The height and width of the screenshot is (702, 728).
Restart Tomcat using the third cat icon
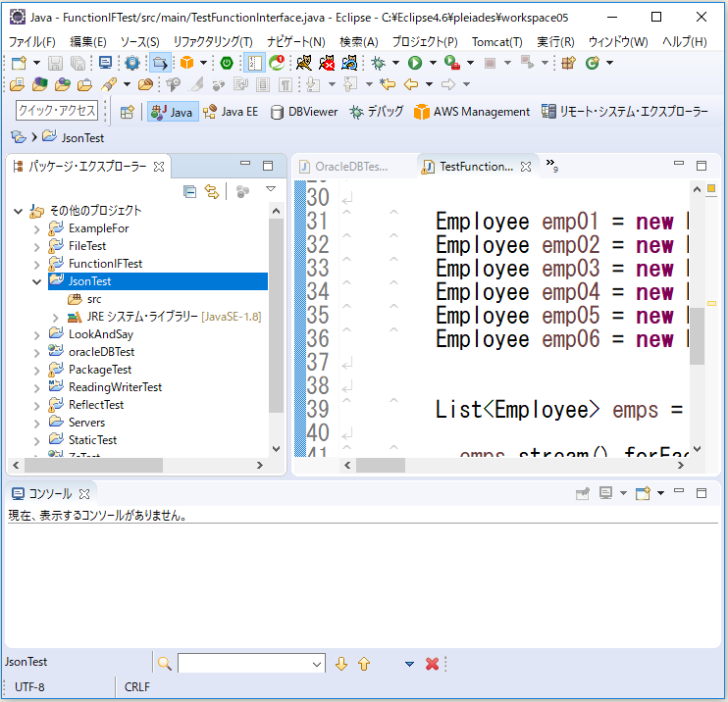coord(349,63)
